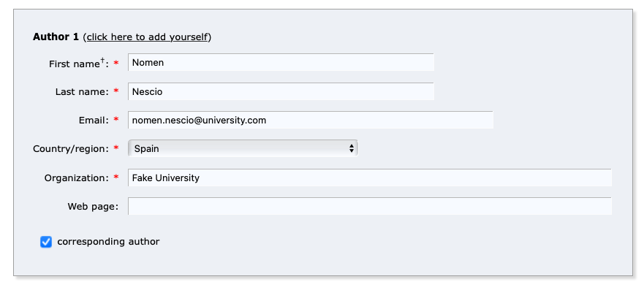
Task: Click the dagger footnote mark after First name
Action: (102, 62)
